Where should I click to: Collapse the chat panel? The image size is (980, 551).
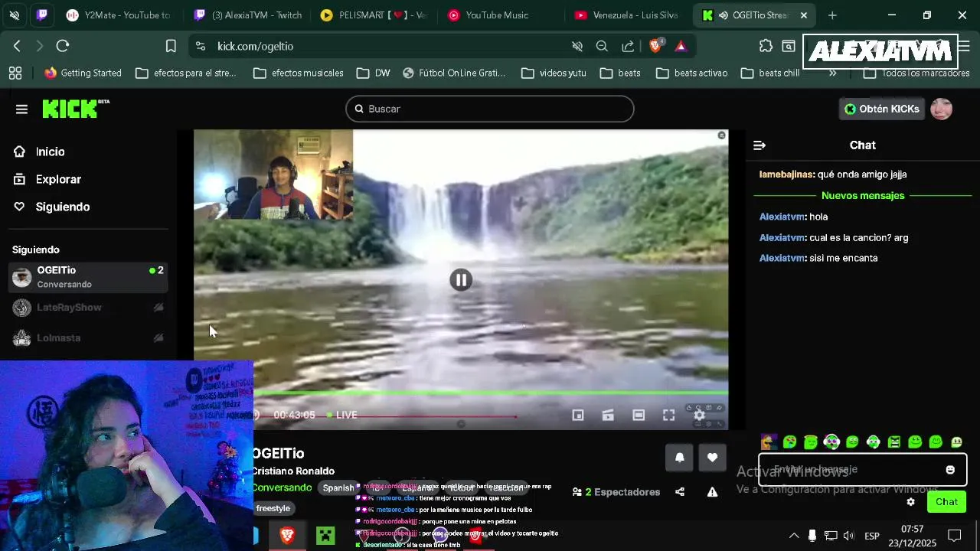pos(759,145)
